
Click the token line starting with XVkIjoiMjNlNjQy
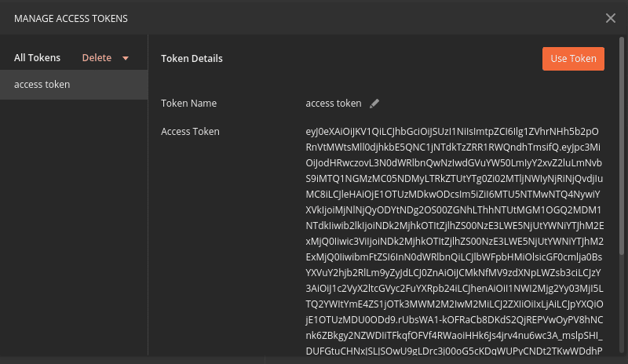tap(454, 209)
